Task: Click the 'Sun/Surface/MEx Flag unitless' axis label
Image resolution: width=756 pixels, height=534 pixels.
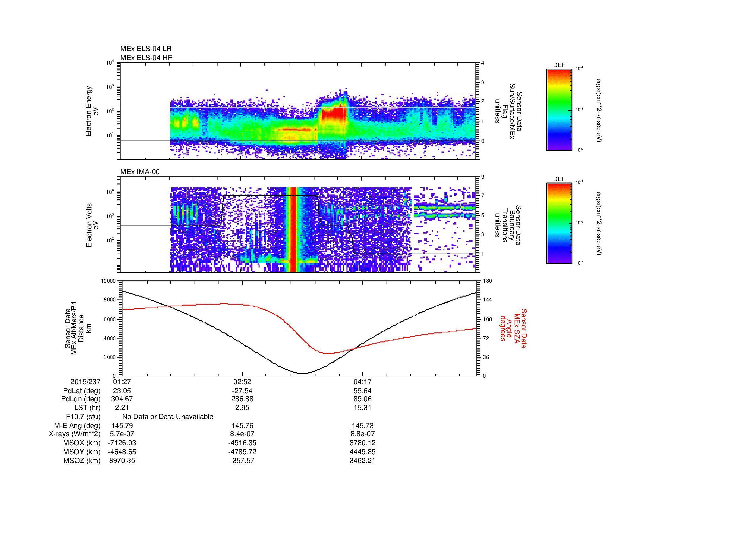Action: point(508,111)
